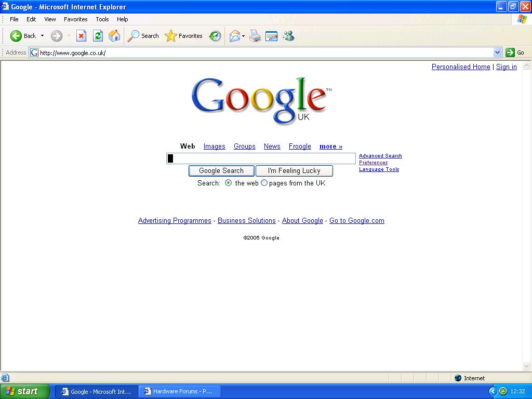The width and height of the screenshot is (532, 399).
Task: Select the 'the web' radio button
Action: (229, 183)
